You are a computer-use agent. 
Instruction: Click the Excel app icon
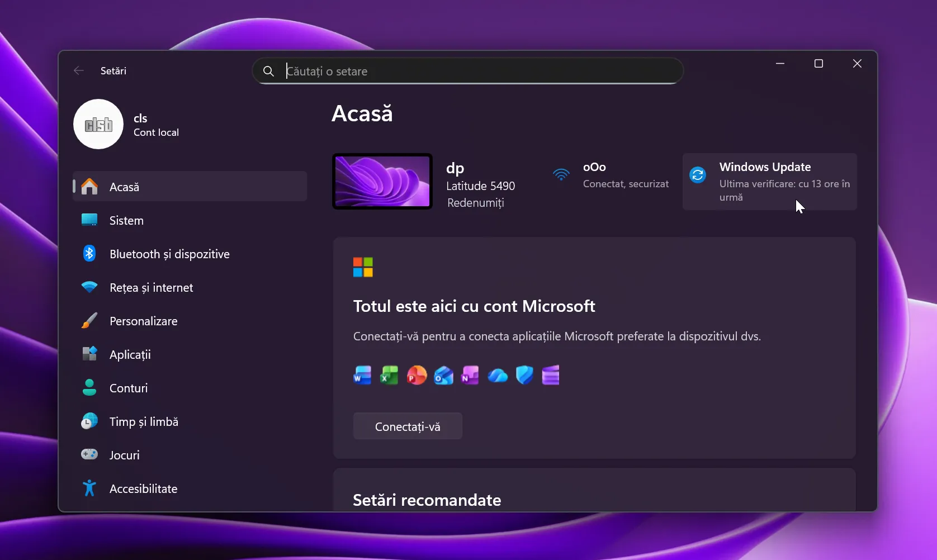click(x=389, y=376)
